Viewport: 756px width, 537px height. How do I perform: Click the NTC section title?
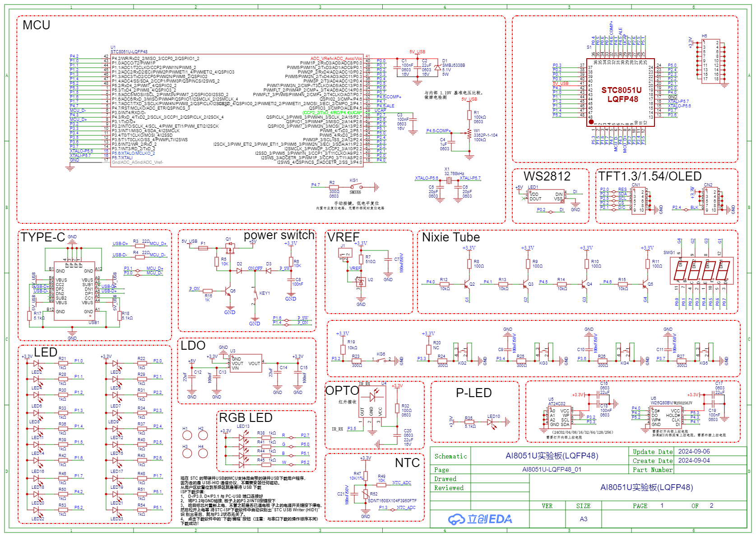407,463
